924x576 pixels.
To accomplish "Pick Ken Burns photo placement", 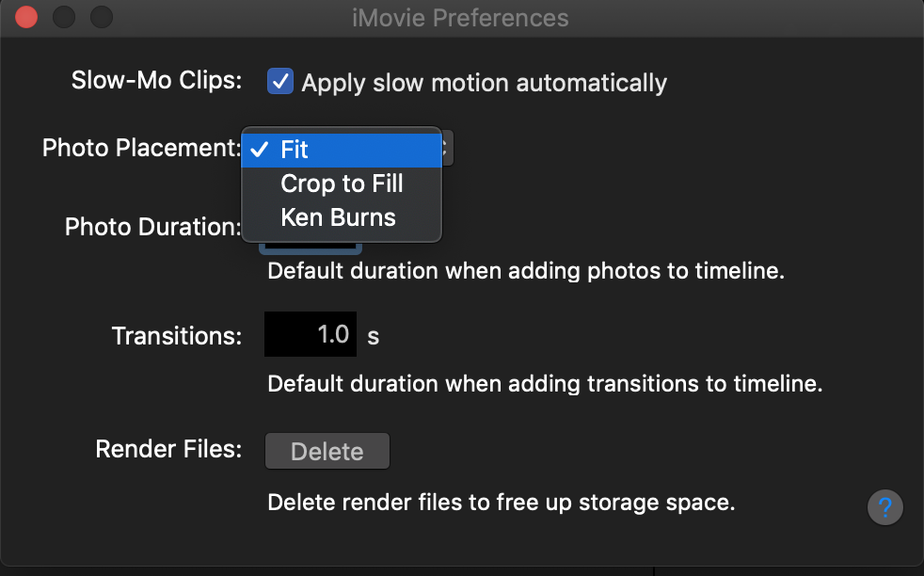I will coord(338,217).
